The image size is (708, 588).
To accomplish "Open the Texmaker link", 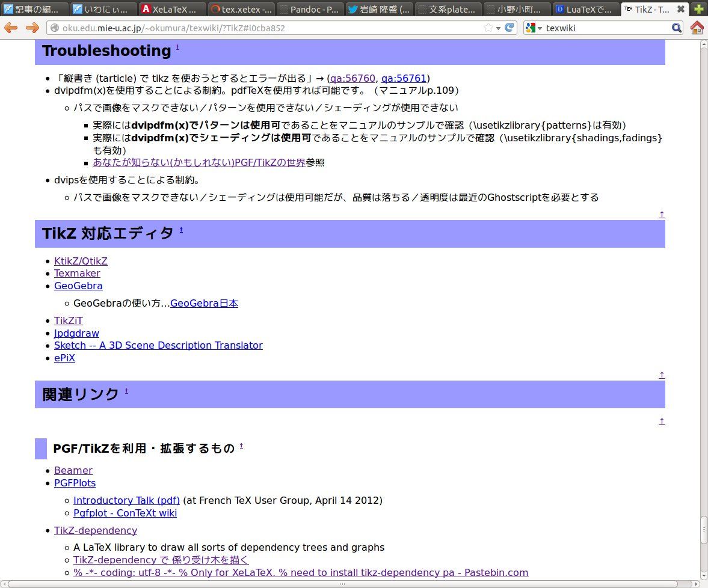I will pyautogui.click(x=77, y=273).
